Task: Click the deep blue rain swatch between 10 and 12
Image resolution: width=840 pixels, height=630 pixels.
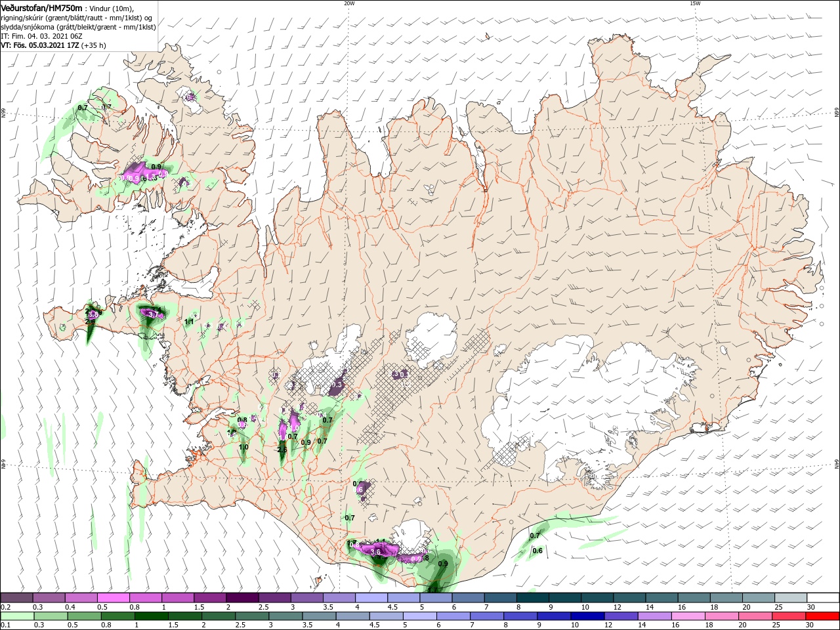Action: [587, 616]
